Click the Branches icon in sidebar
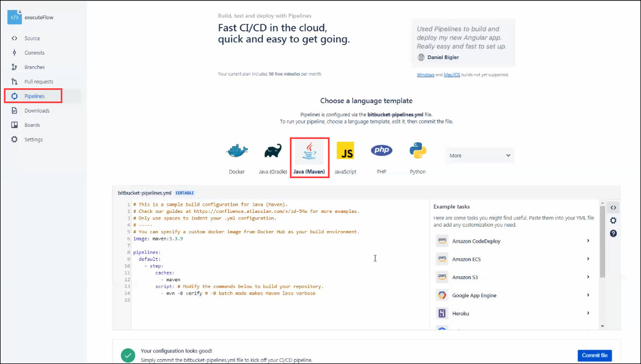The height and width of the screenshot is (364, 641). tap(14, 67)
